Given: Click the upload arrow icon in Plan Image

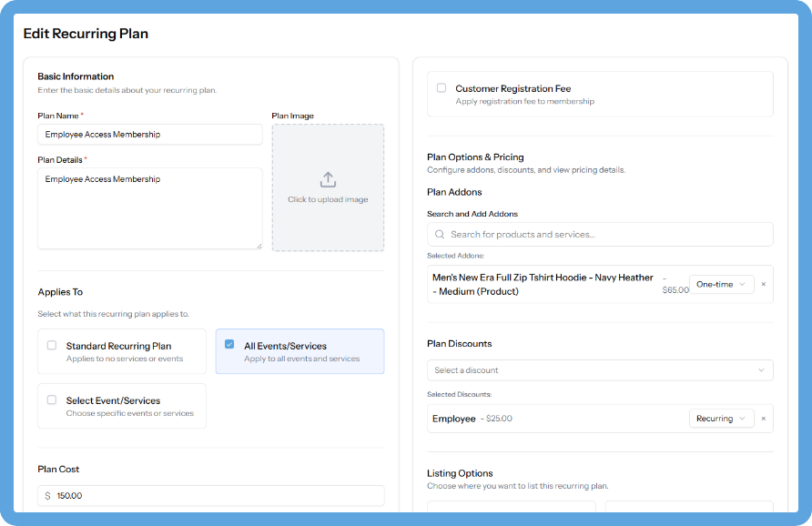Looking at the screenshot, I should coord(328,180).
